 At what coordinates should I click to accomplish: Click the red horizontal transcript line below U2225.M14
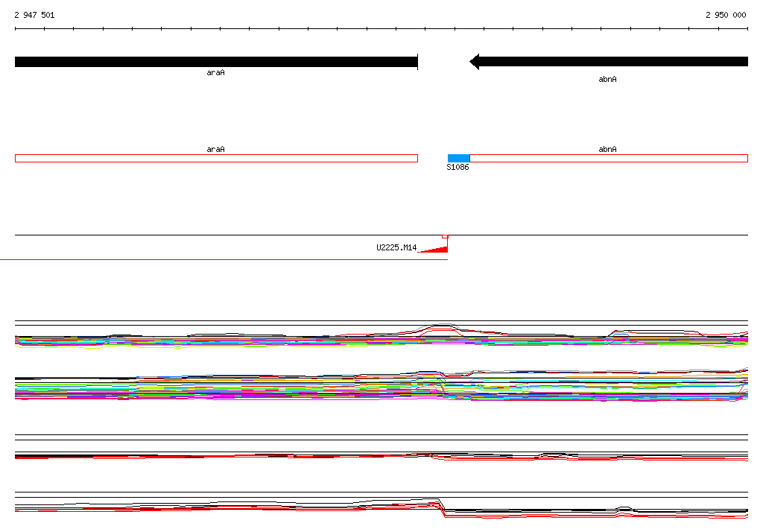tap(224, 259)
